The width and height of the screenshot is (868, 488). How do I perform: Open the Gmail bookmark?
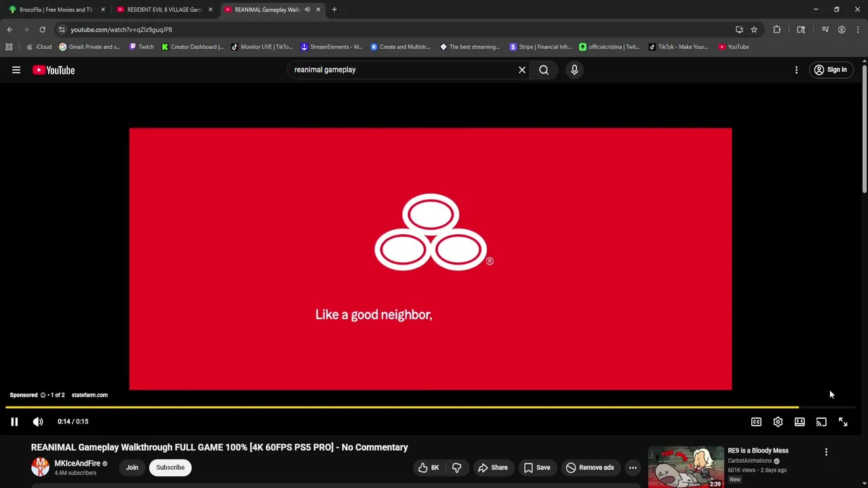click(90, 47)
